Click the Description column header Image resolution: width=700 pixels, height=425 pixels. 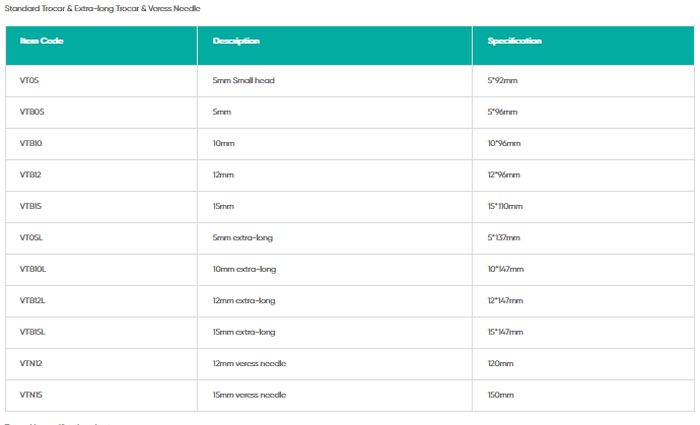click(x=236, y=42)
